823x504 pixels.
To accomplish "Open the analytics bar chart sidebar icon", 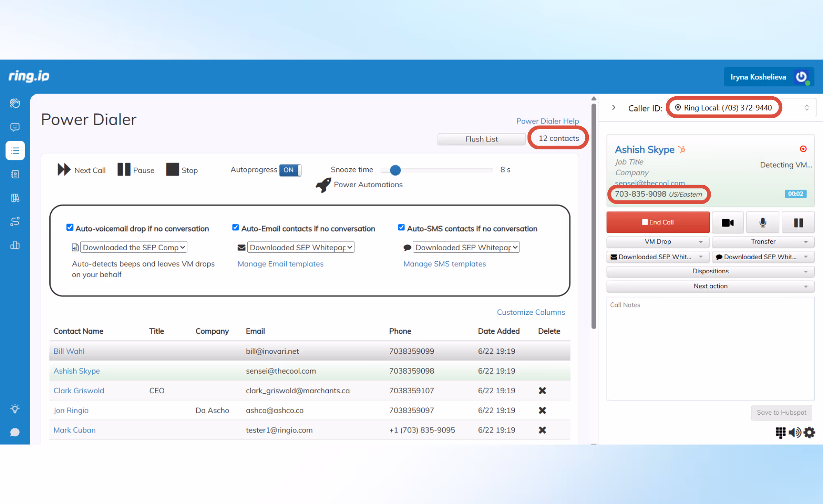I will click(x=15, y=245).
